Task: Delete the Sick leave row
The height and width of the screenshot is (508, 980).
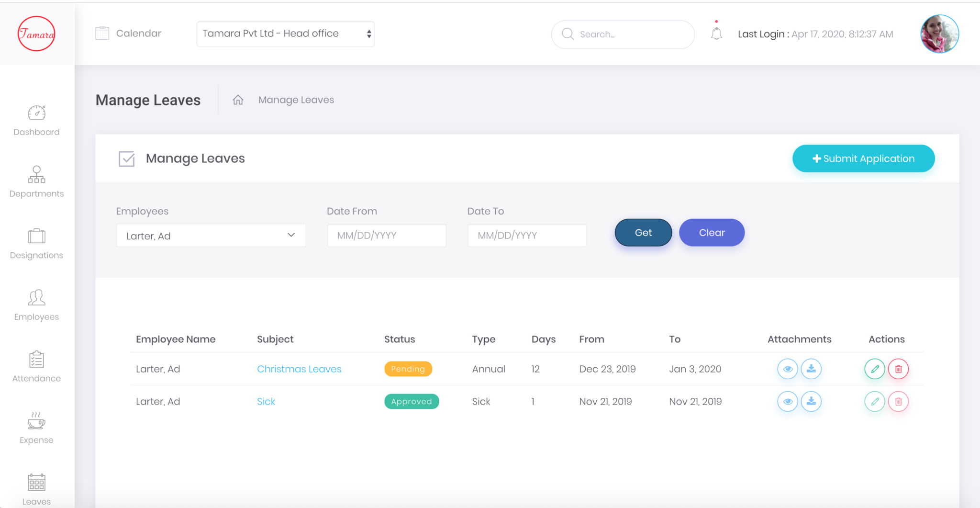Action: tap(898, 401)
